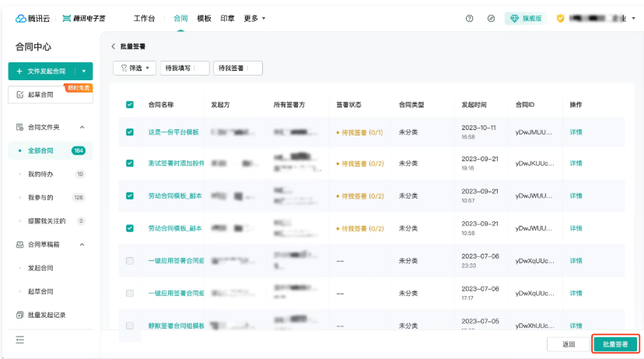Screen dimensions: 644x359
Task: Open the 更多 menu
Action: 254,19
